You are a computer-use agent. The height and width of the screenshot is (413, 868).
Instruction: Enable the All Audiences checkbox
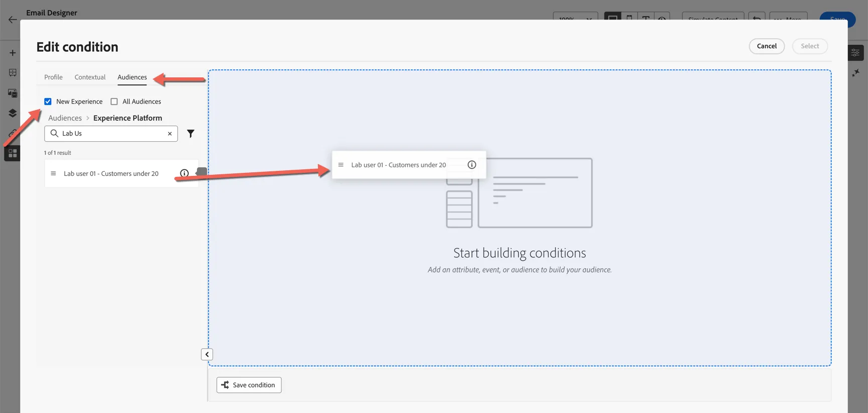tap(114, 101)
